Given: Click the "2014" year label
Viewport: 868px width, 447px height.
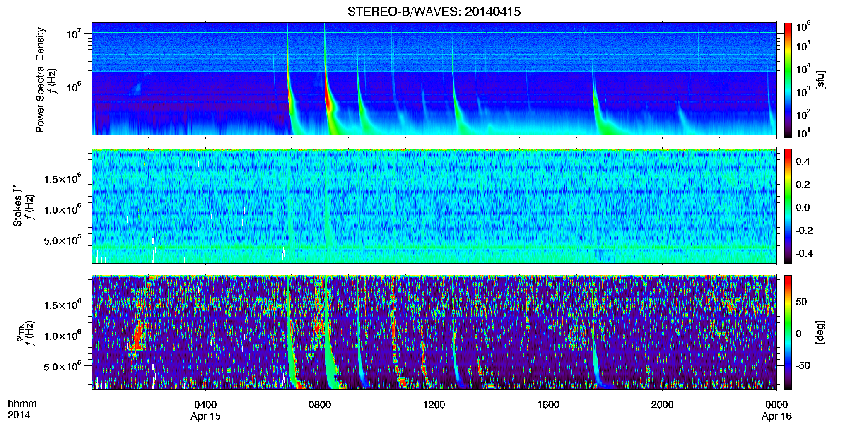Looking at the screenshot, I should pyautogui.click(x=19, y=415).
